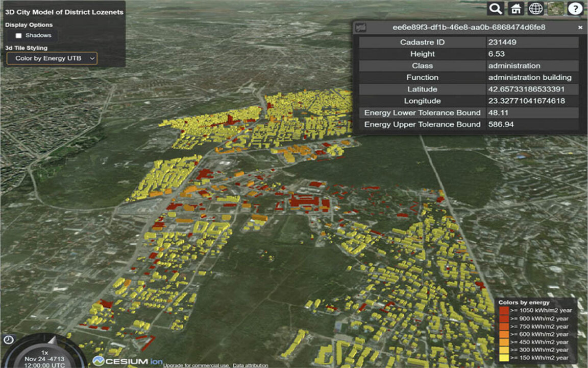Click the 150 kWh/m2 yellow legend swatch
Image resolution: width=588 pixels, height=368 pixels.
point(504,357)
